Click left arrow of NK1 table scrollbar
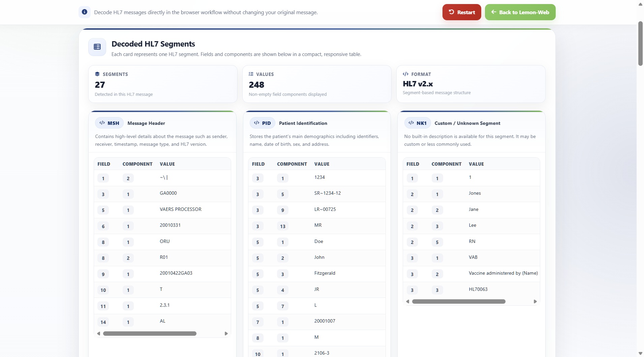The image size is (644, 357). [408, 302]
